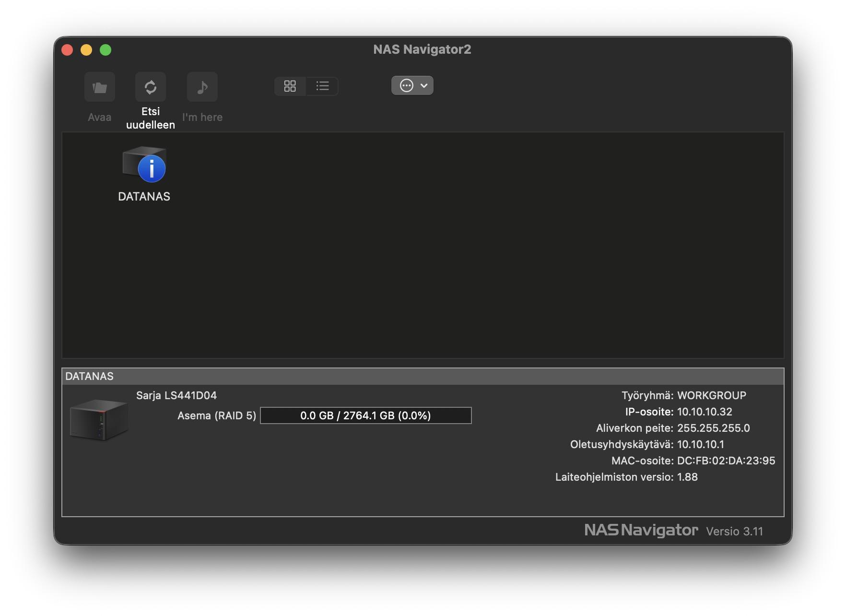Click the Sarja LS441D04 model text

click(x=176, y=396)
